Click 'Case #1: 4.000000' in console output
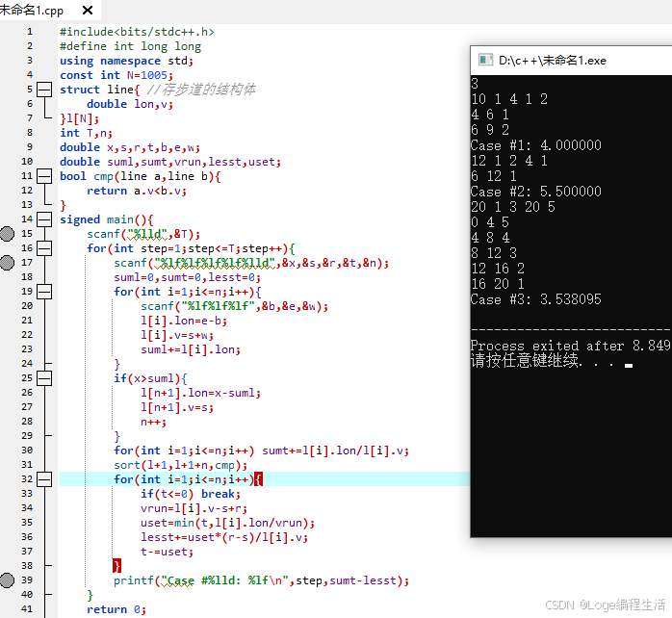672x618 pixels. pyautogui.click(x=535, y=145)
